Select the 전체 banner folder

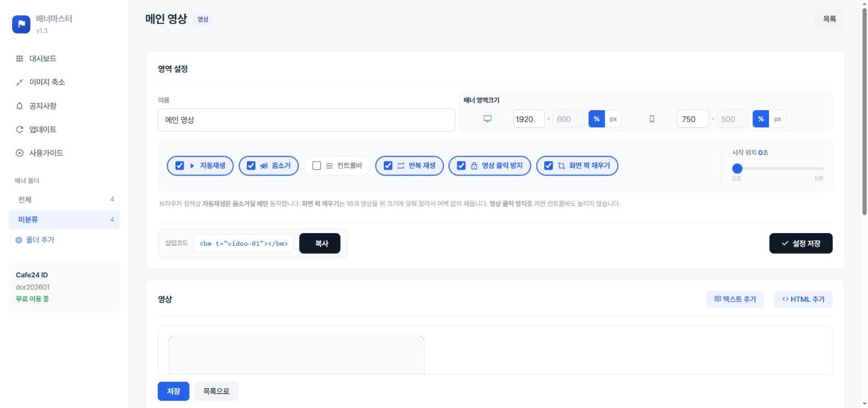pyautogui.click(x=64, y=199)
